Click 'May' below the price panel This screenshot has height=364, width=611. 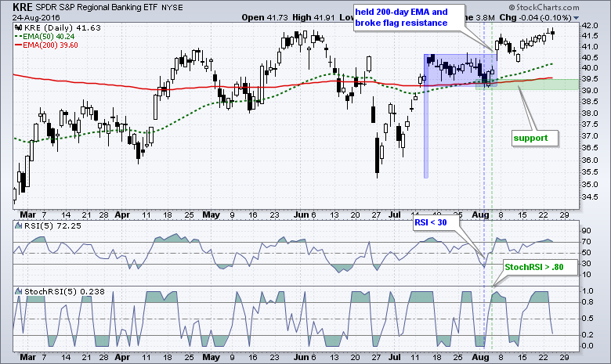(x=211, y=215)
